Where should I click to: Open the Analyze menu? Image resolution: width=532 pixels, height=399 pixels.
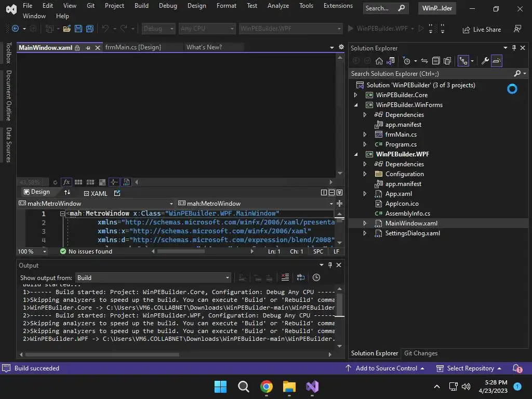click(278, 6)
